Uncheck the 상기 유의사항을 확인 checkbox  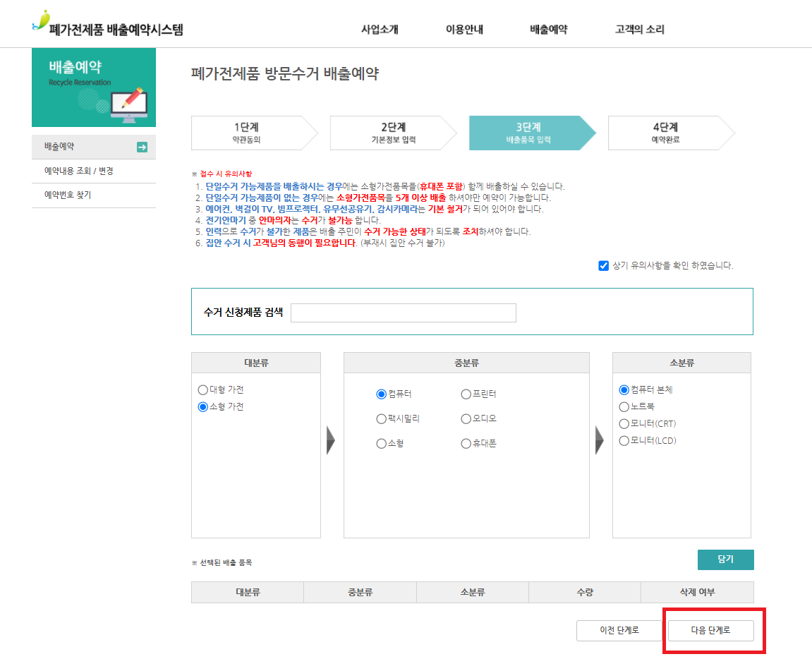603,266
